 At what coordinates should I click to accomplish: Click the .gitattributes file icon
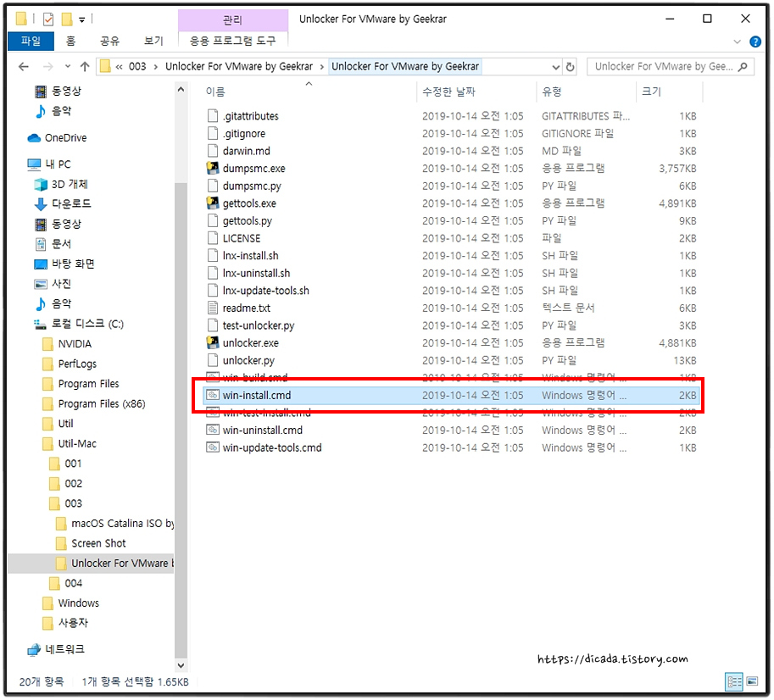(212, 116)
